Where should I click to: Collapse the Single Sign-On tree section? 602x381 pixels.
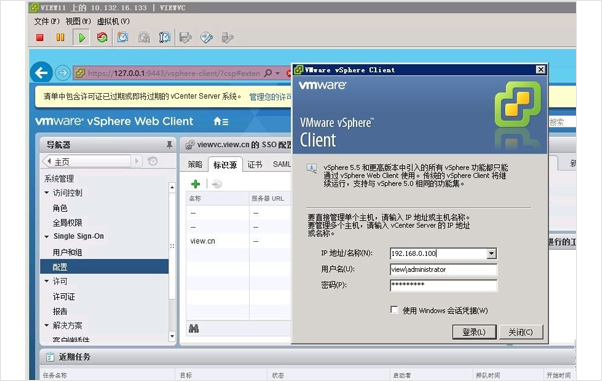46,236
